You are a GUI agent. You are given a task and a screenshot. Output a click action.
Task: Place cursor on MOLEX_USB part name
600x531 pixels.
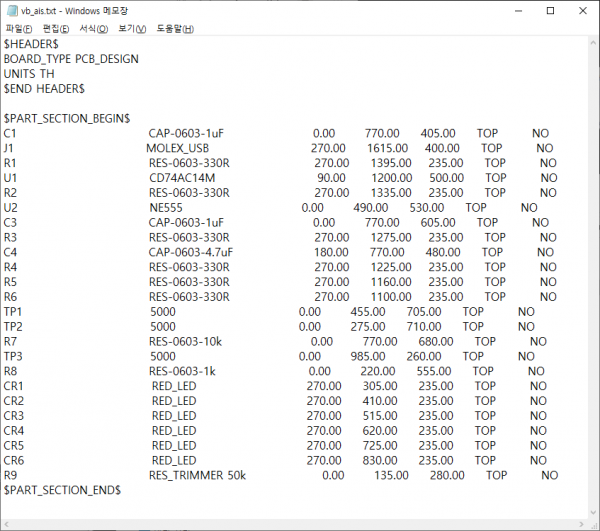tap(177, 148)
